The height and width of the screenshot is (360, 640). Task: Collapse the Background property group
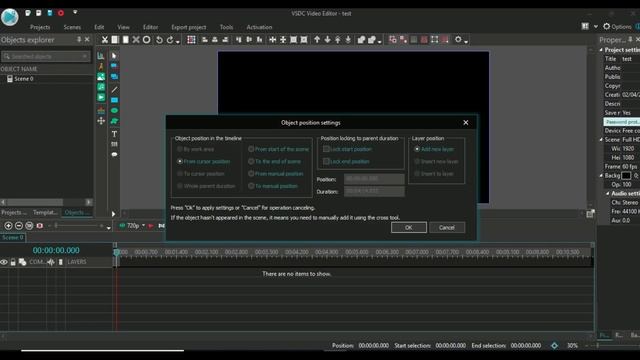pos(601,176)
